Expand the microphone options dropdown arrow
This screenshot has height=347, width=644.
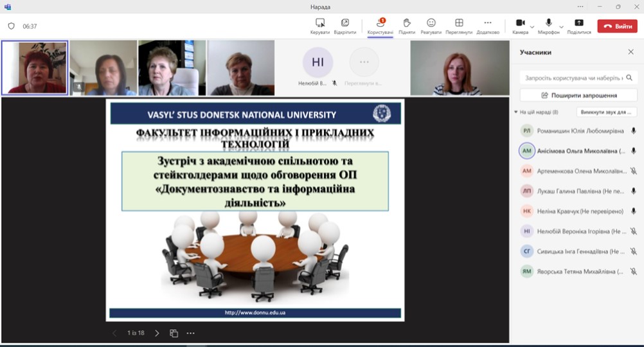(561, 27)
